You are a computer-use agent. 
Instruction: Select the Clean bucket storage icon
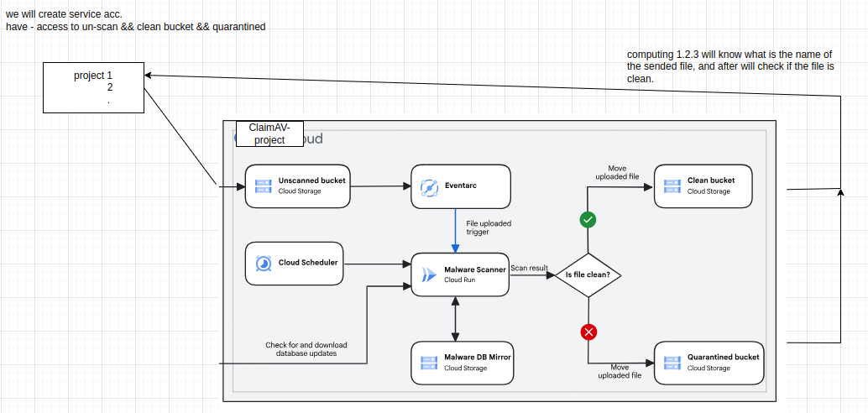pos(672,186)
